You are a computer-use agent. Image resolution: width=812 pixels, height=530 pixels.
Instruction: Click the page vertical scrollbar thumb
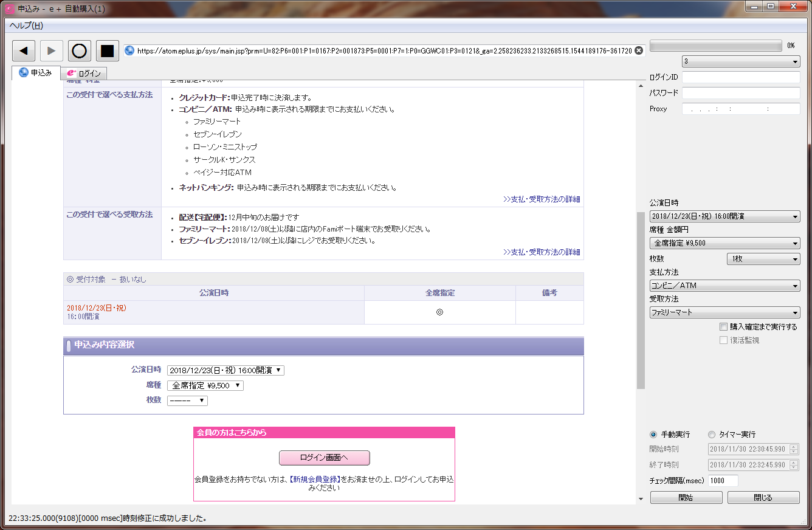click(641, 300)
